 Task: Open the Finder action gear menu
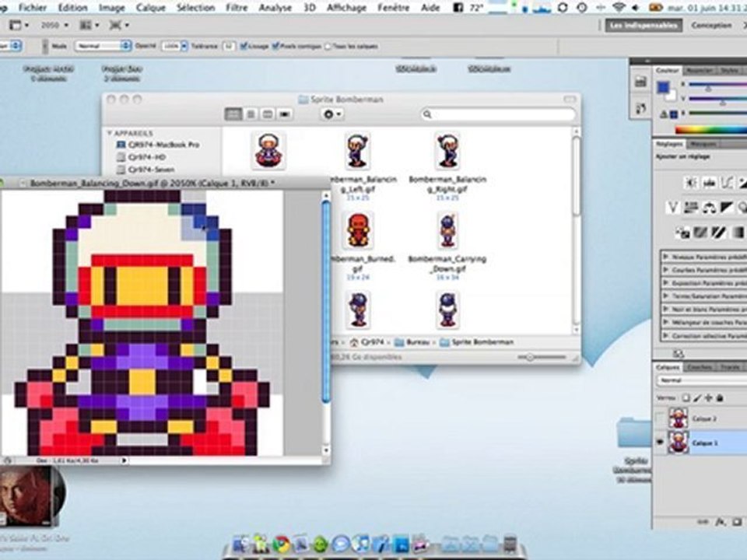point(332,114)
